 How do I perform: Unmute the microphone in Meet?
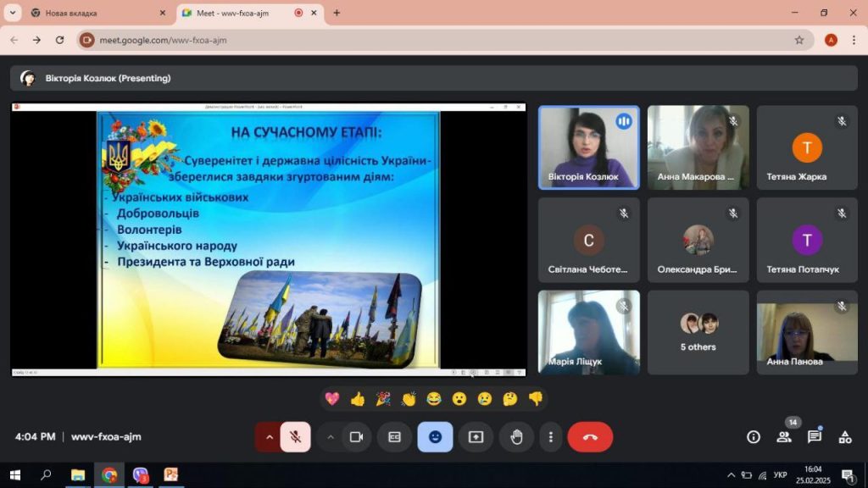295,437
